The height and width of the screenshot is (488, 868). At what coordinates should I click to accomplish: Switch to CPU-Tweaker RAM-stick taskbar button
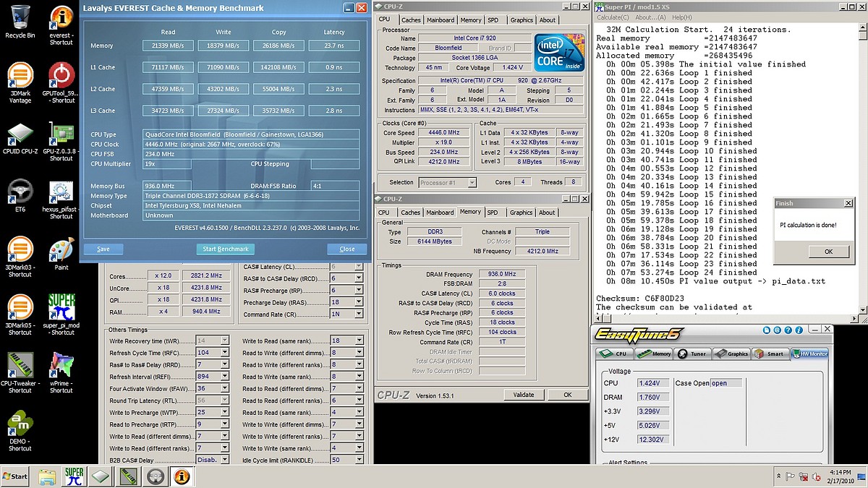tap(127, 476)
